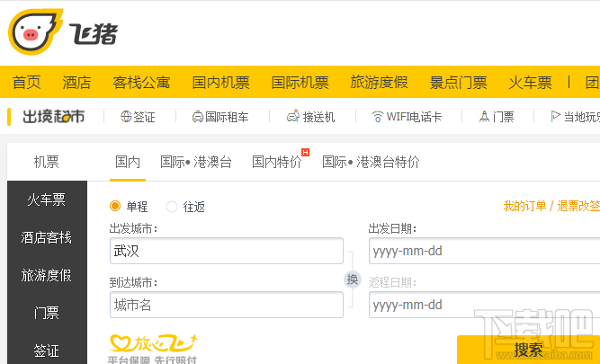Open the 门票 text link in 出境超市 bar
The height and width of the screenshot is (364, 600).
(x=503, y=117)
